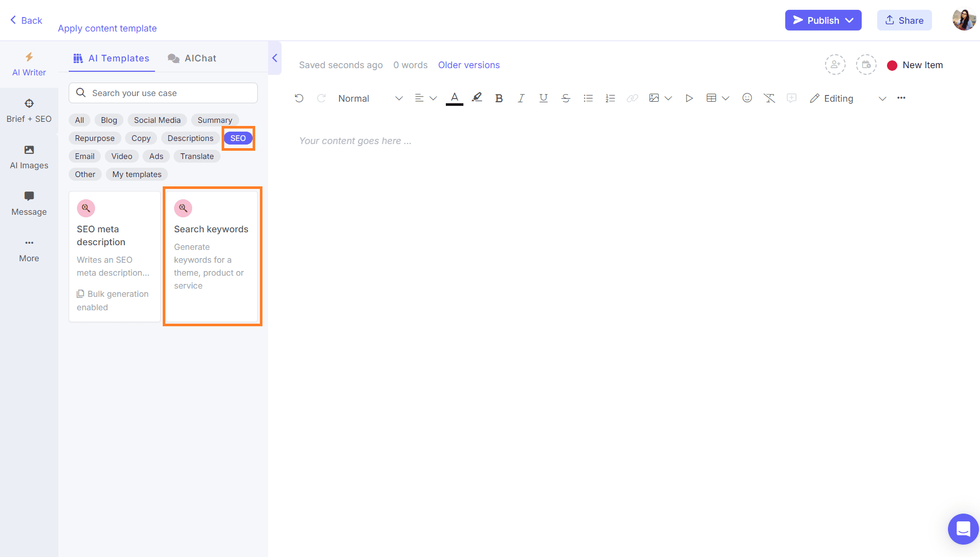
Task: Click the undo arrow icon
Action: pos(299,98)
